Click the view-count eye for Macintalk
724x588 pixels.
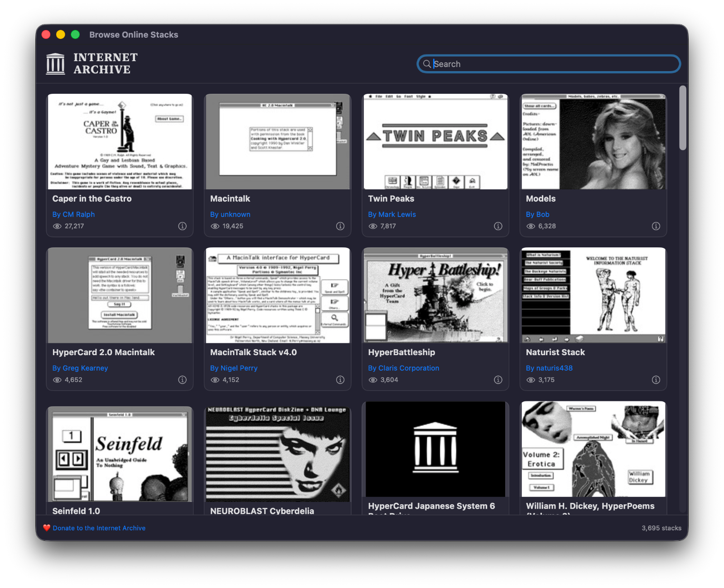[x=215, y=226]
